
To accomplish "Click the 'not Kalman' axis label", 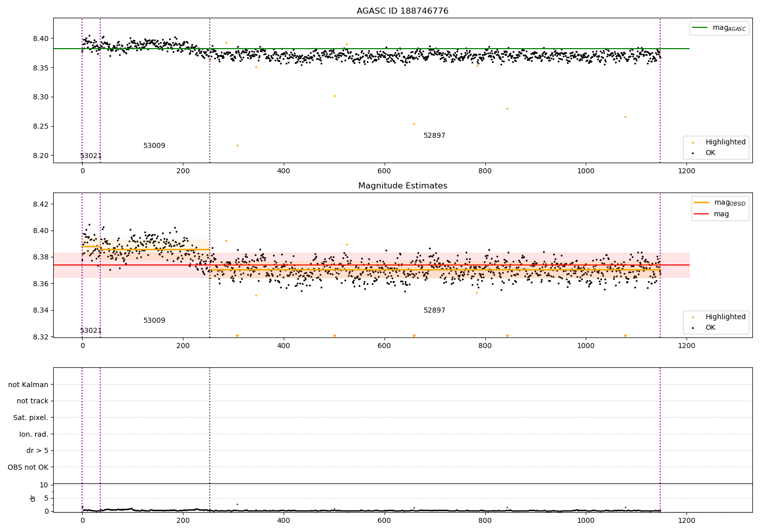I will tap(28, 385).
